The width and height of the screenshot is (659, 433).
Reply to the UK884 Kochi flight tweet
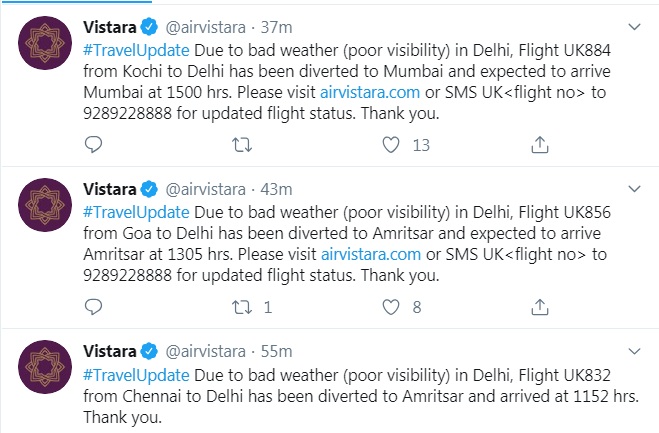click(93, 145)
